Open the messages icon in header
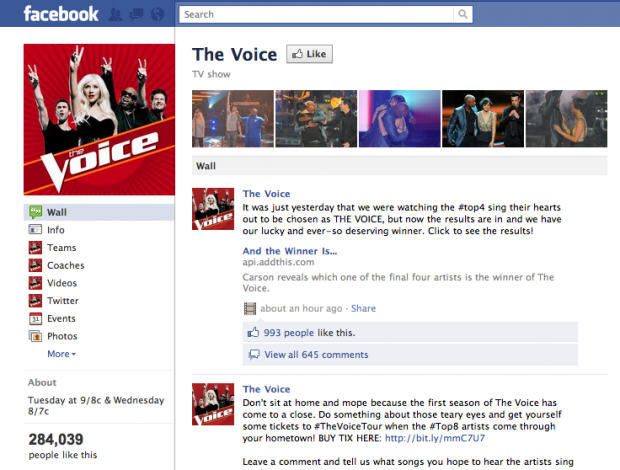Image resolution: width=620 pixels, height=470 pixels. point(136,15)
